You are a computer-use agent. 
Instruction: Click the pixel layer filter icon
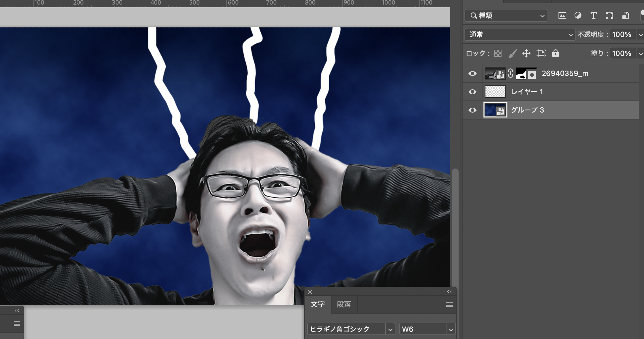tap(562, 15)
